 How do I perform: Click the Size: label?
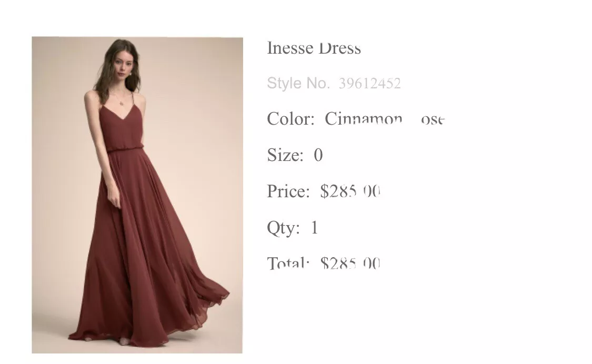coord(285,155)
